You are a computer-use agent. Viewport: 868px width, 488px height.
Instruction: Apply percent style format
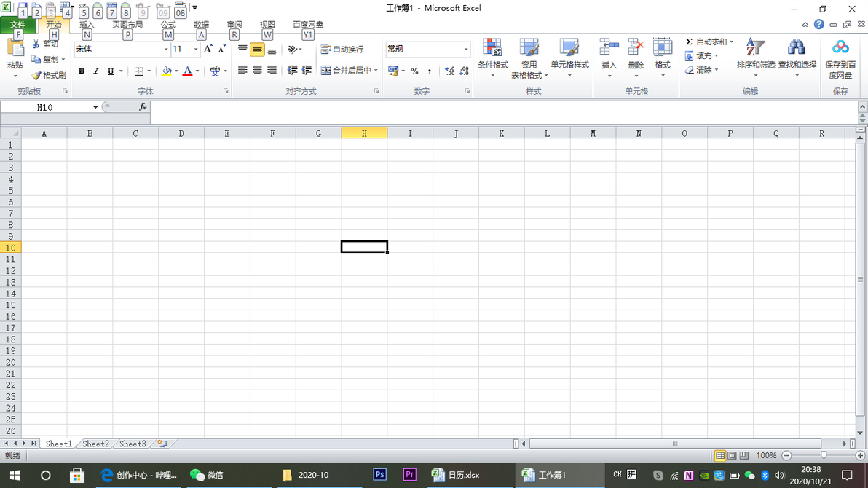pos(414,71)
